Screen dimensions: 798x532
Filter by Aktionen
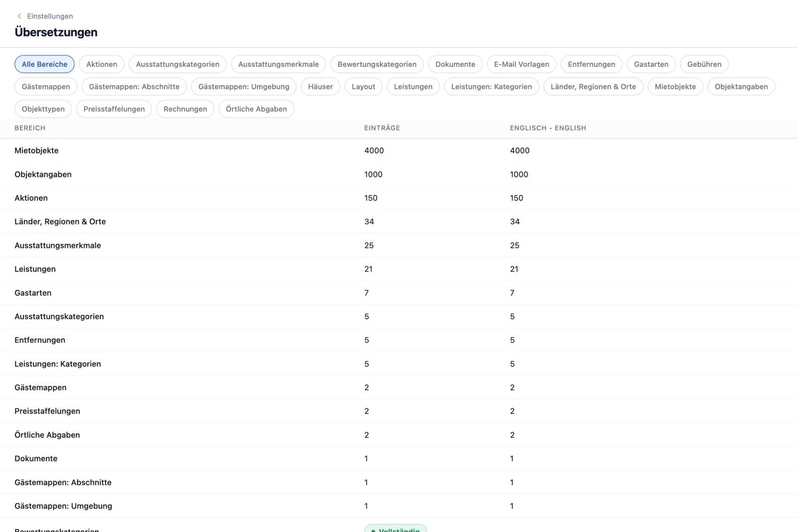(102, 64)
